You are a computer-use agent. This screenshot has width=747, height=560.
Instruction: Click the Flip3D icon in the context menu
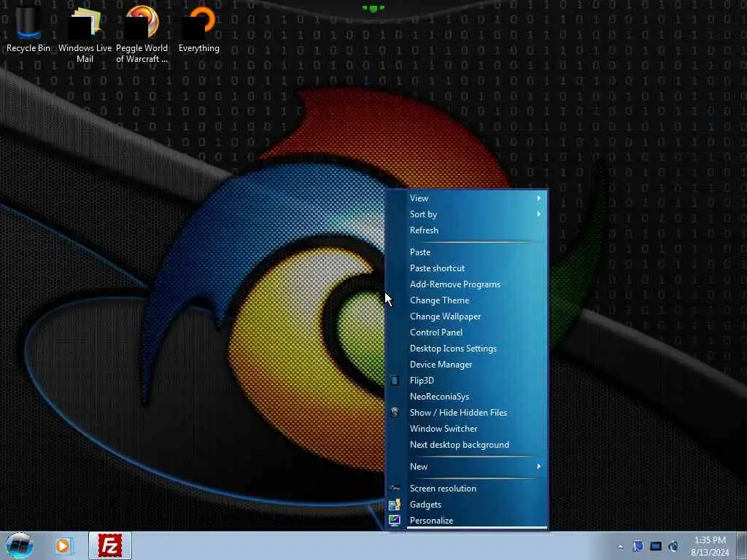395,381
